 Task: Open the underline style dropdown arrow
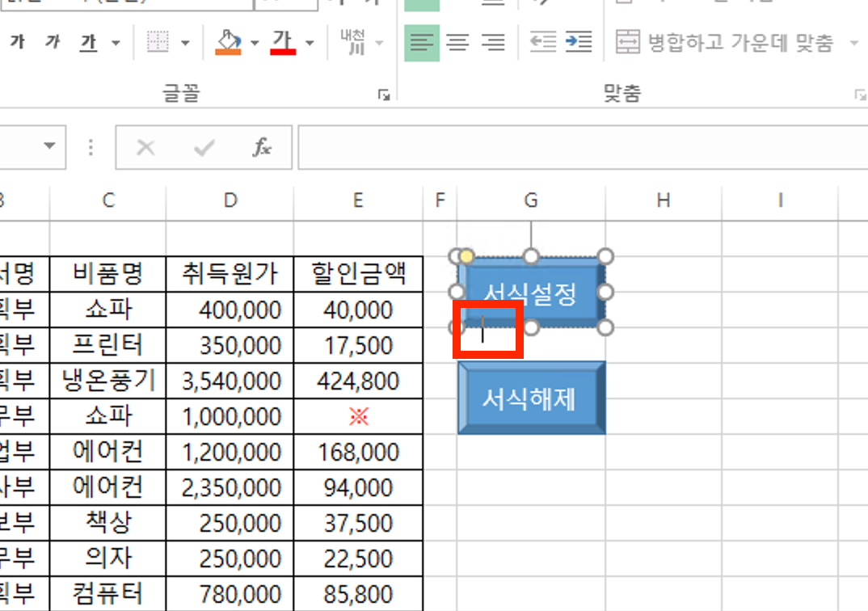click(x=115, y=43)
